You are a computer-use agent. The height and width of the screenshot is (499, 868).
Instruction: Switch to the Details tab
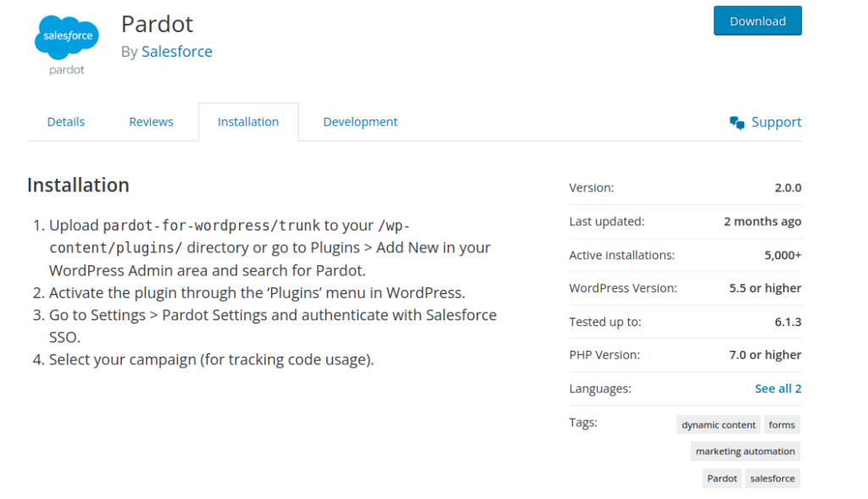point(65,121)
